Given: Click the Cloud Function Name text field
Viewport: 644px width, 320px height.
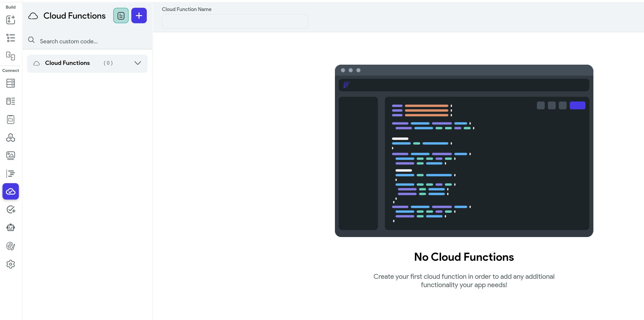Looking at the screenshot, I should pos(235,22).
